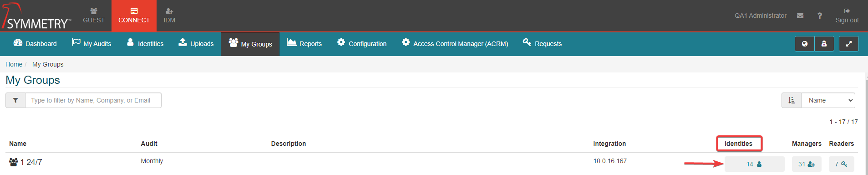The width and height of the screenshot is (868, 175).
Task: Click the globe icon button
Action: [x=805, y=44]
